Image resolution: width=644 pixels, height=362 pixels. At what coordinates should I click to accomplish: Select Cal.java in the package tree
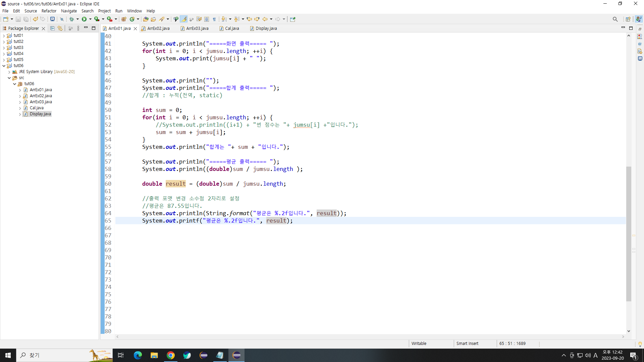tap(37, 108)
